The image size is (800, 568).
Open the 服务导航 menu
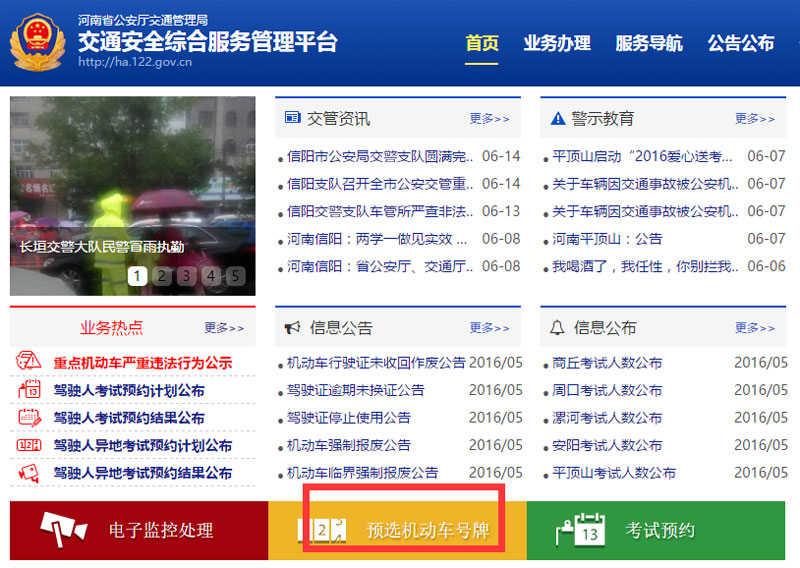649,43
